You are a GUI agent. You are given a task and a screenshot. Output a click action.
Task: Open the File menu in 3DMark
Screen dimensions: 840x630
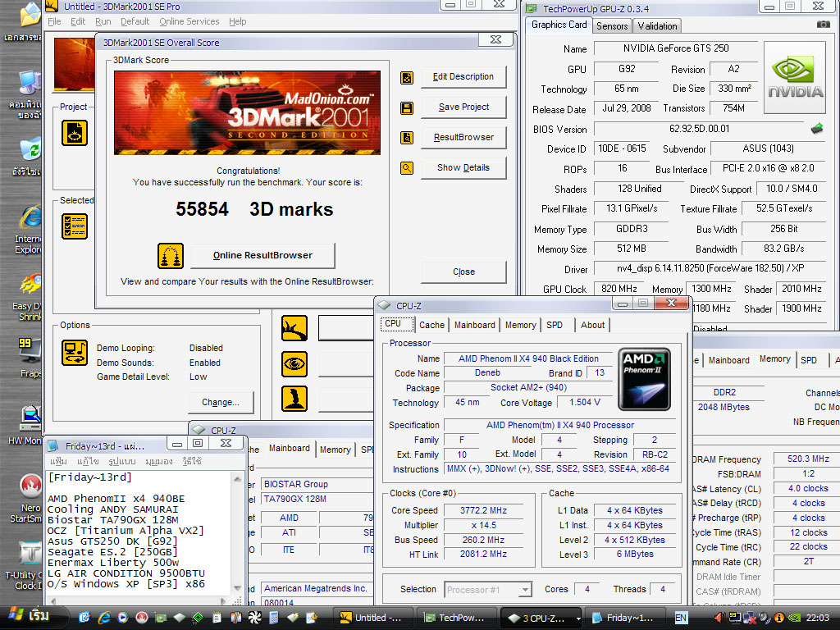[x=54, y=21]
